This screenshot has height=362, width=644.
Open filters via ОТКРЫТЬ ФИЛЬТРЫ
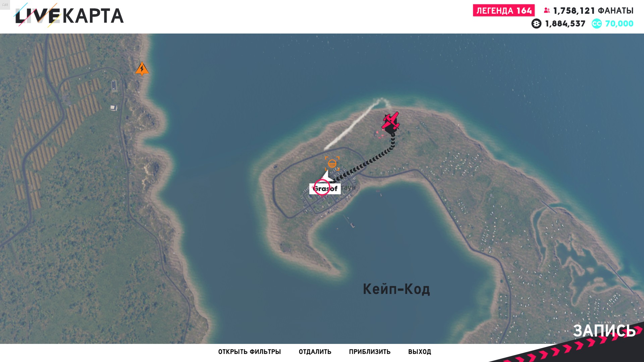point(250,352)
